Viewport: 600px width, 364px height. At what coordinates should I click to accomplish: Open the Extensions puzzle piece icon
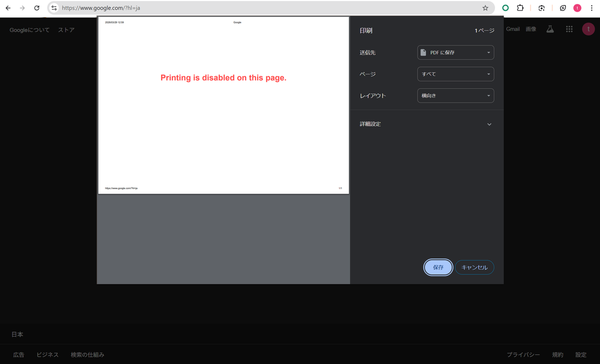(x=520, y=8)
